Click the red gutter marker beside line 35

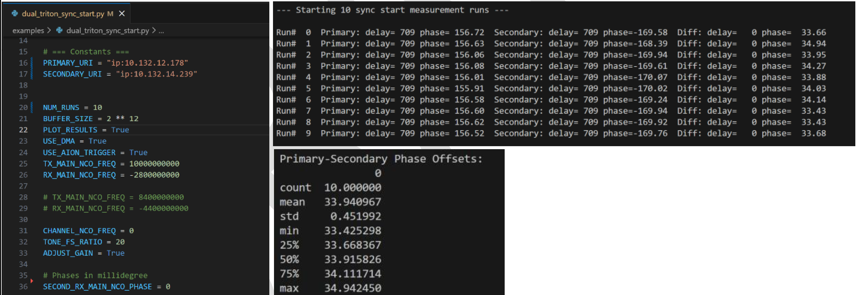(x=32, y=281)
